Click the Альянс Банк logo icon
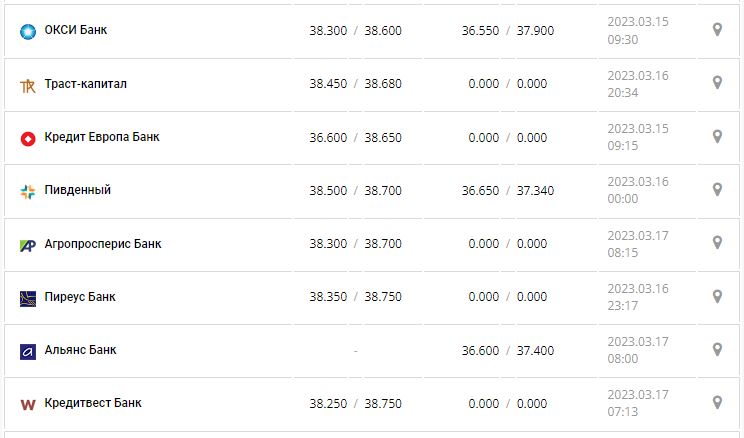 pos(28,351)
